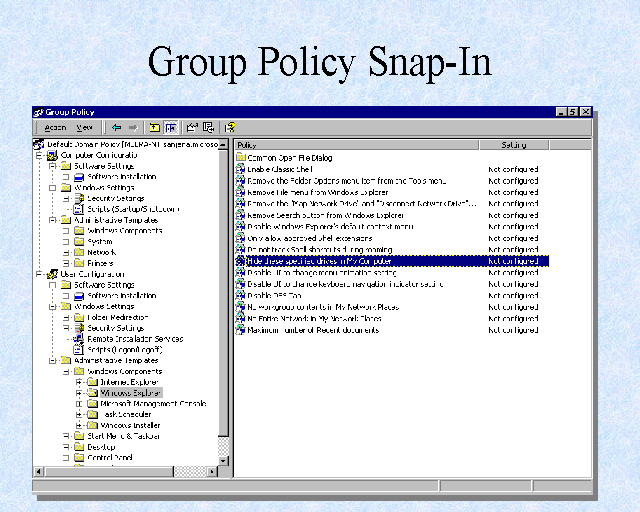
Task: Select the Windows Installer tree item
Action: pyautogui.click(x=128, y=425)
